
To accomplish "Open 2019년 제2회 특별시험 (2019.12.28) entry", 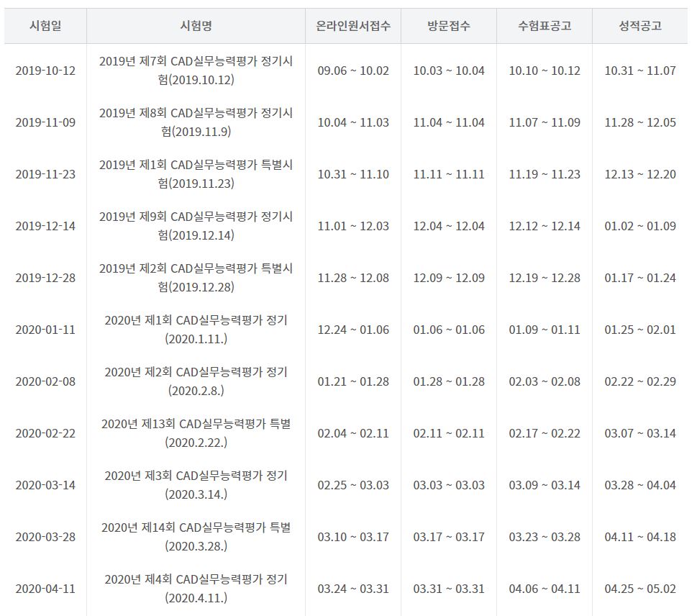I will pyautogui.click(x=196, y=278).
